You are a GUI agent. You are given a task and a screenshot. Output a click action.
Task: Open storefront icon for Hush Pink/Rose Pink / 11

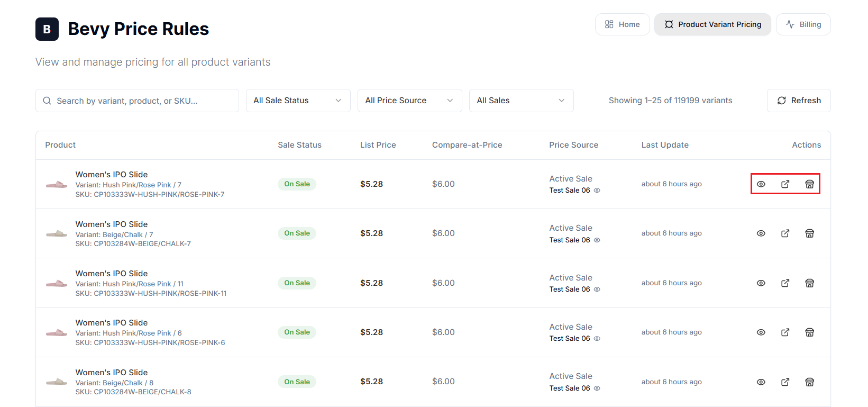point(810,283)
